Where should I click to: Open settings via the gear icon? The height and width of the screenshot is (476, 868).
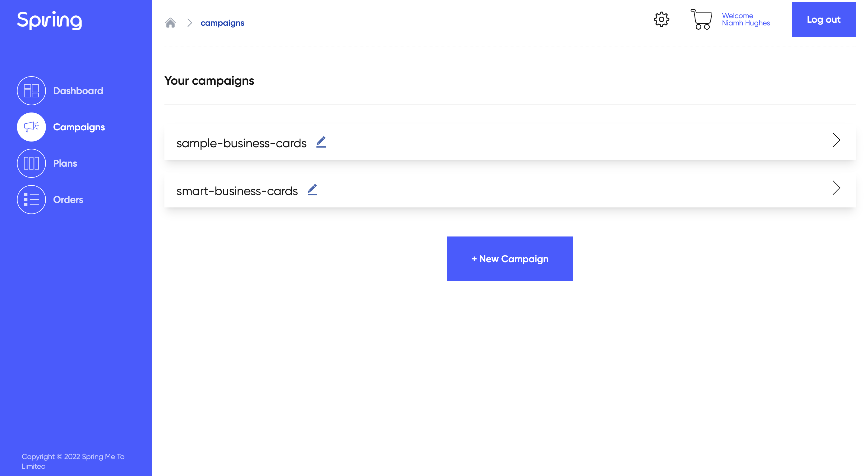[662, 19]
